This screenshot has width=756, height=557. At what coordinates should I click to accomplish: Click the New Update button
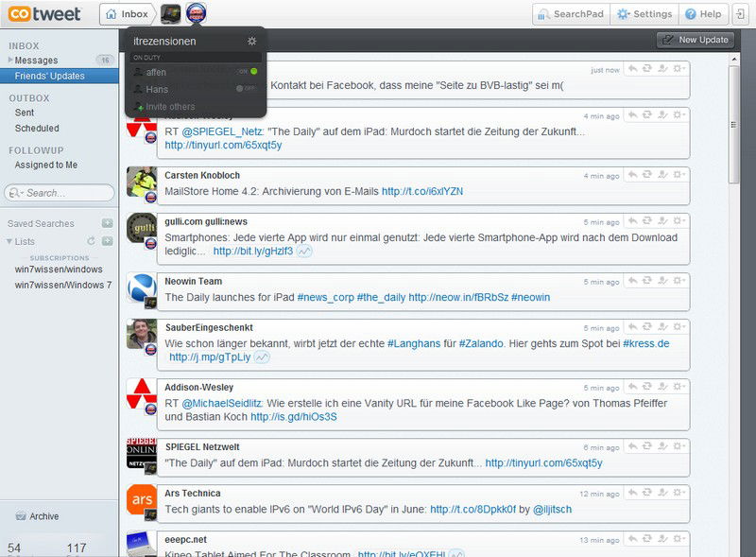point(696,40)
